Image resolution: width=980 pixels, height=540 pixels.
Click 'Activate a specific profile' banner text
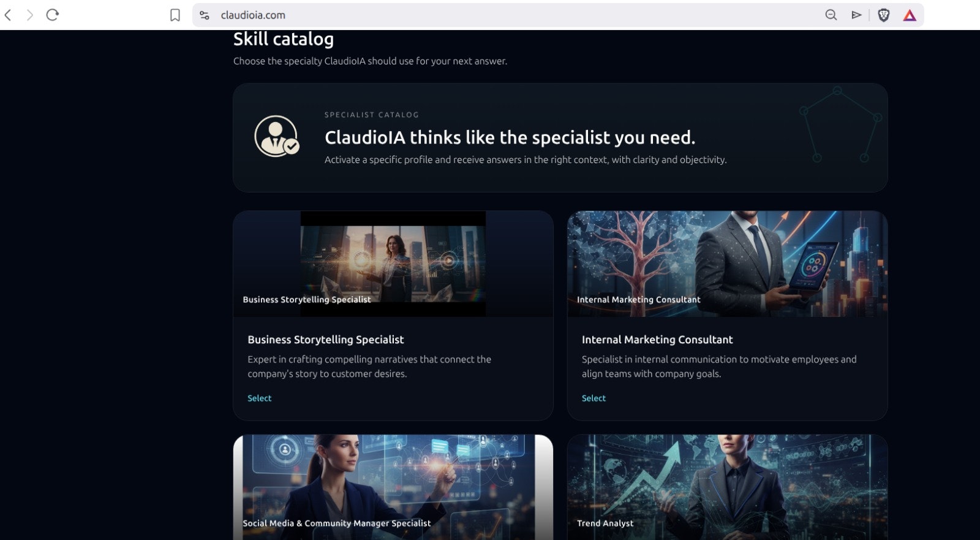coord(526,160)
